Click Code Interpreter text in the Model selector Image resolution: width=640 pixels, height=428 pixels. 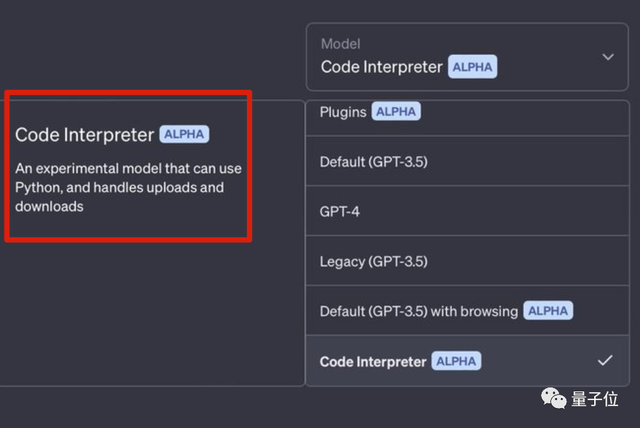click(381, 67)
